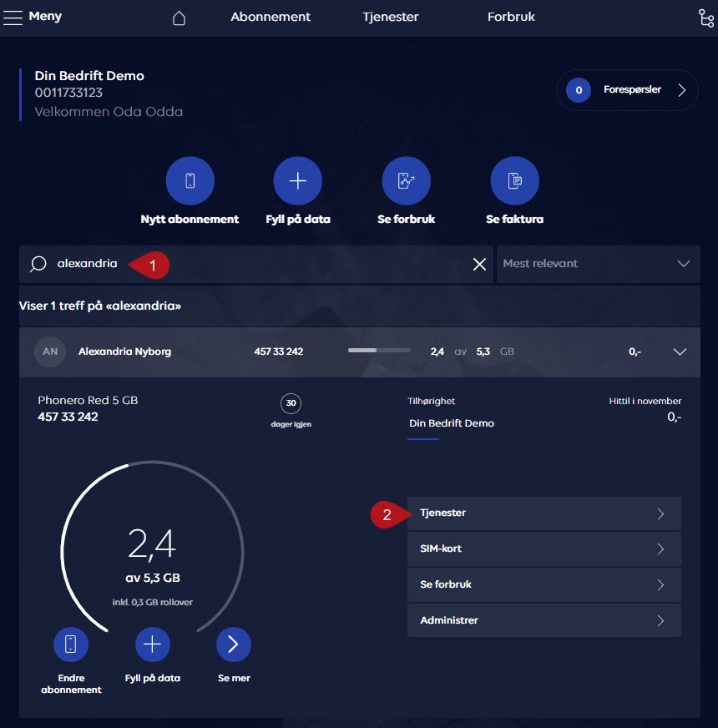Click the Velkommen Oda Odda greeting
The width and height of the screenshot is (718, 728).
pos(109,111)
